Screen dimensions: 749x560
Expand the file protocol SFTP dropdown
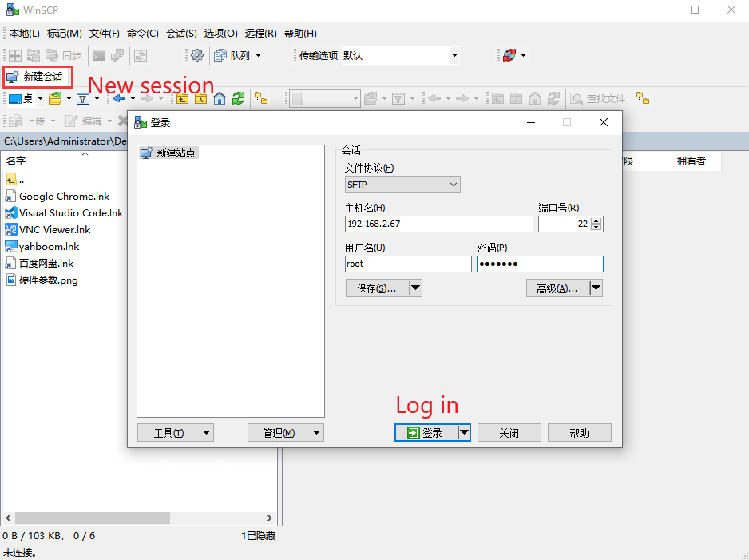[402, 185]
